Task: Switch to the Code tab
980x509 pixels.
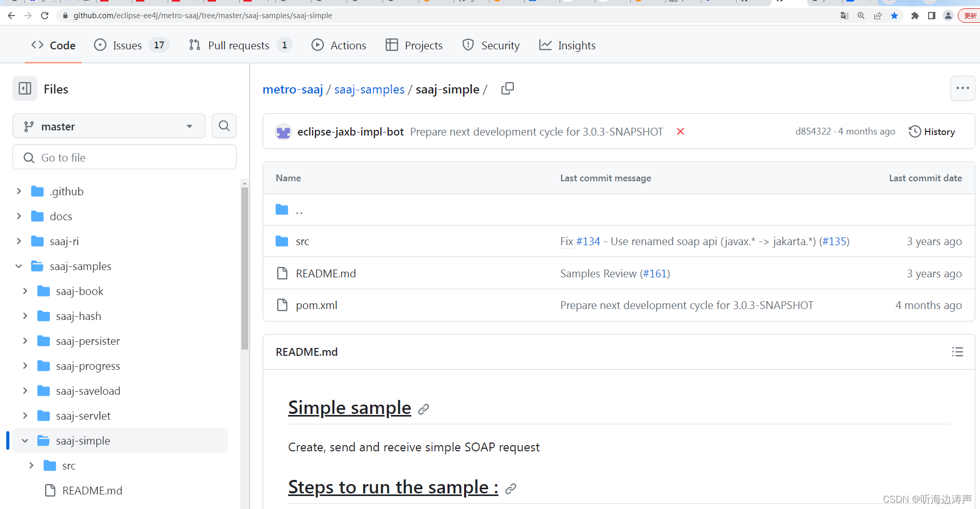Action: coord(53,45)
